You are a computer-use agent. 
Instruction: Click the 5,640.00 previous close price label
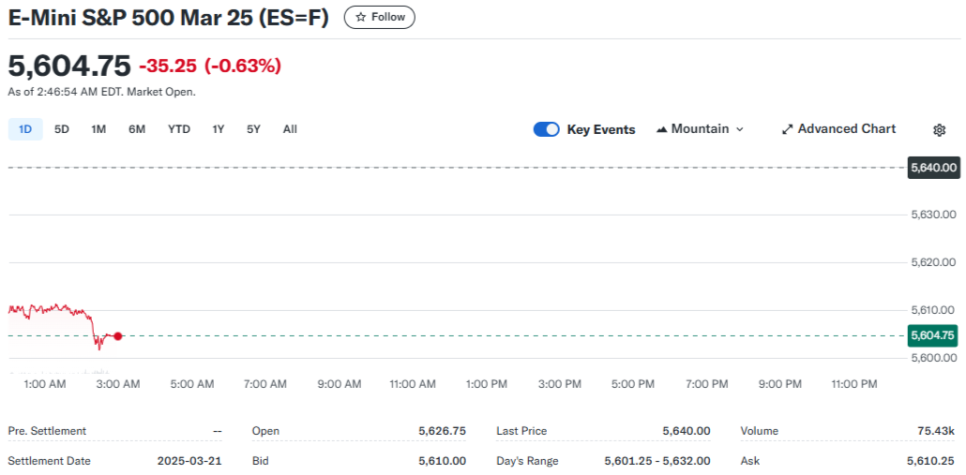pos(933,167)
